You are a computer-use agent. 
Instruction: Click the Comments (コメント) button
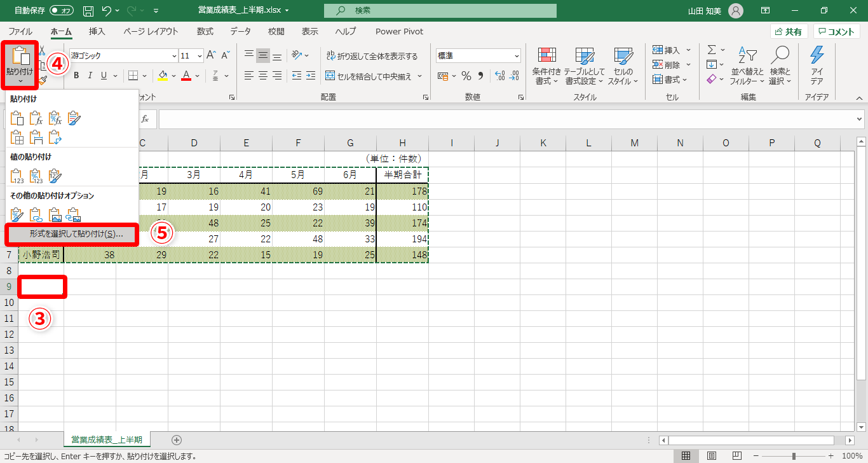click(x=837, y=31)
